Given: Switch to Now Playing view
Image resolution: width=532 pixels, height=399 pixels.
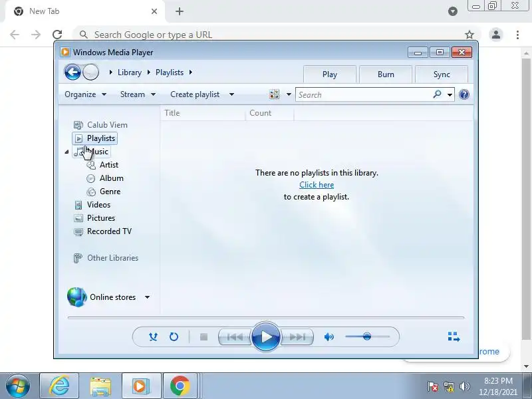Looking at the screenshot, I should point(454,336).
